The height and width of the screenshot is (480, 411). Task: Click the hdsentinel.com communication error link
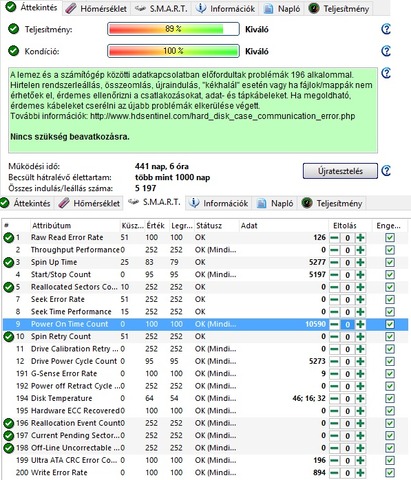pos(222,116)
